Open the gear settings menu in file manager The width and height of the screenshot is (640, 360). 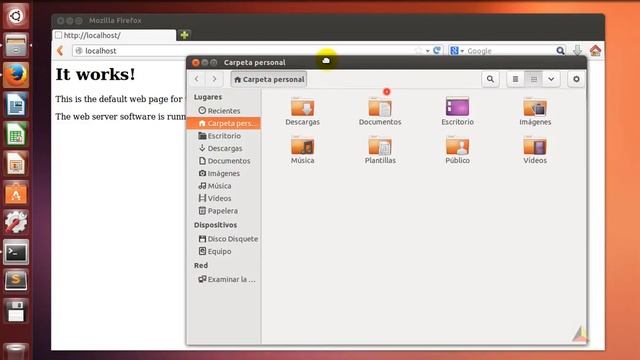pyautogui.click(x=576, y=79)
